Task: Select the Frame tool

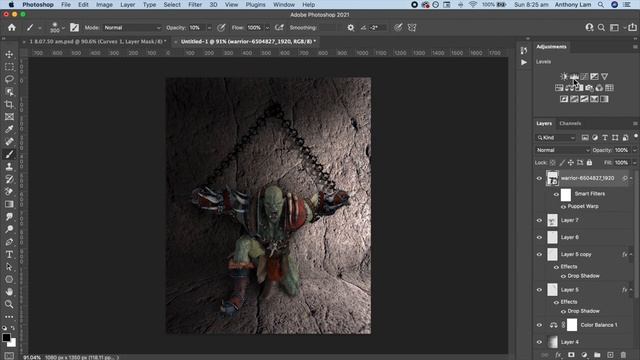Action: pos(9,117)
